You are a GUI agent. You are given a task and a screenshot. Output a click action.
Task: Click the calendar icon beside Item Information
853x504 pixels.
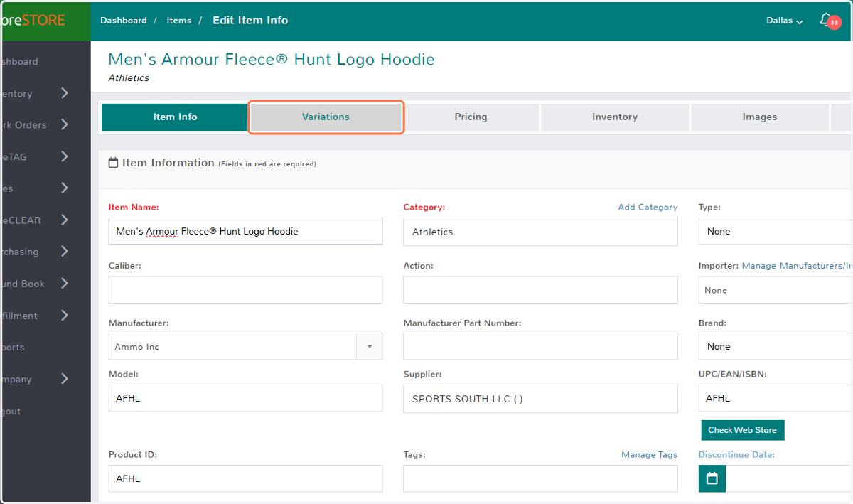pyautogui.click(x=113, y=163)
